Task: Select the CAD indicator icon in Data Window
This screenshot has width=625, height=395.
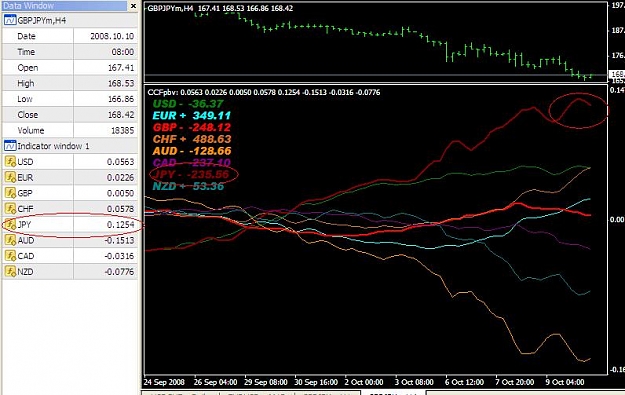Action: [10, 256]
